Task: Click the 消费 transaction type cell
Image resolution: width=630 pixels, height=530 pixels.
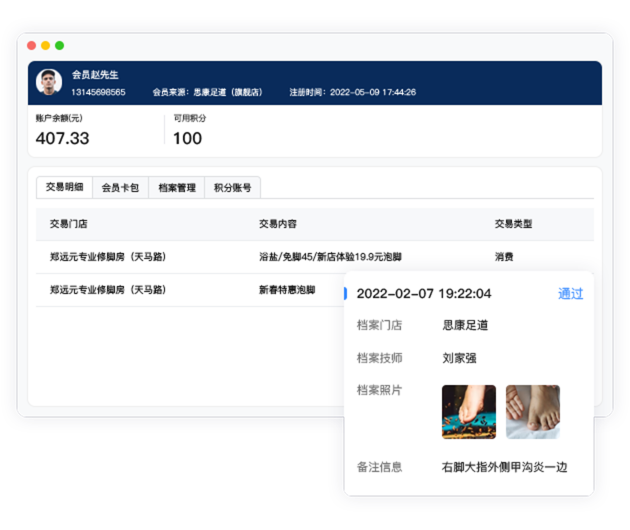Action: (x=504, y=257)
